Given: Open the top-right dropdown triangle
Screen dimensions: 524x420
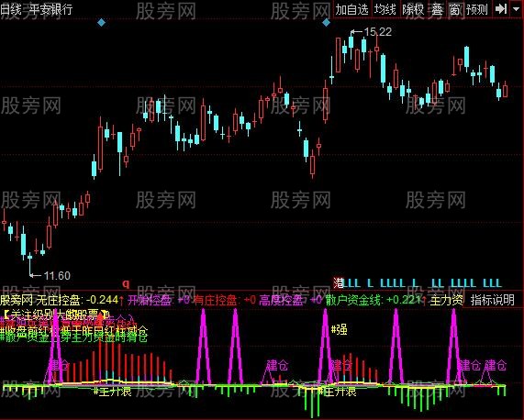Looking at the screenshot, I should (x=516, y=8).
